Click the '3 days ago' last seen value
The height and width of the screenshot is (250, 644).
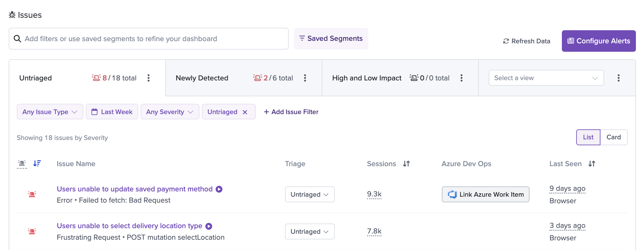[x=567, y=226]
